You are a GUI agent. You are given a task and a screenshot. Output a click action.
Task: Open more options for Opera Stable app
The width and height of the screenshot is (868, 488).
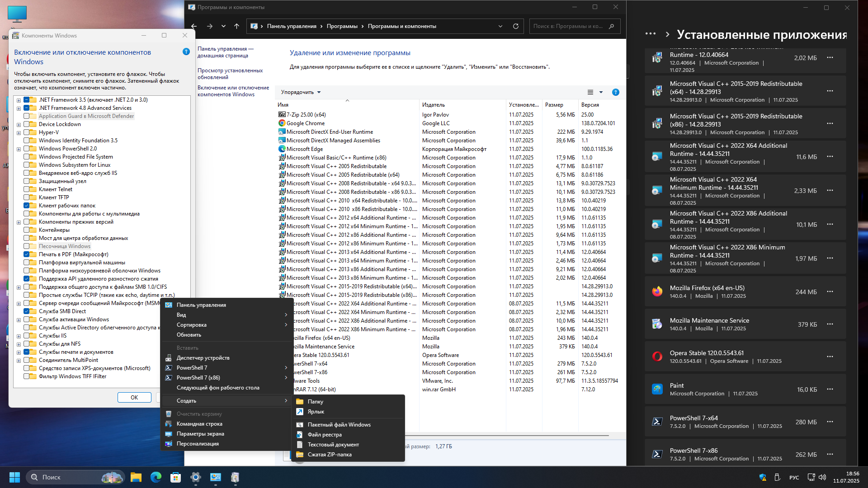(x=830, y=357)
